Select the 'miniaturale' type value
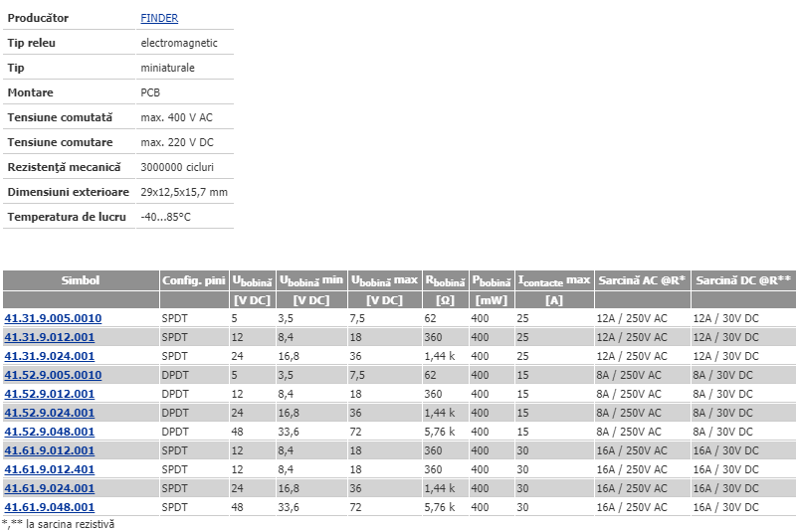Screen dimensions: 796x532 tap(167, 68)
